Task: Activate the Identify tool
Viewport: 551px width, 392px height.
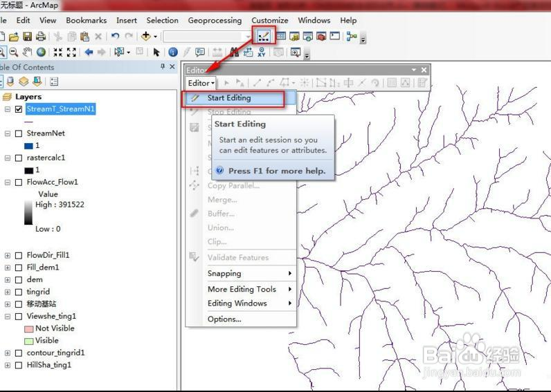Action: point(173,53)
